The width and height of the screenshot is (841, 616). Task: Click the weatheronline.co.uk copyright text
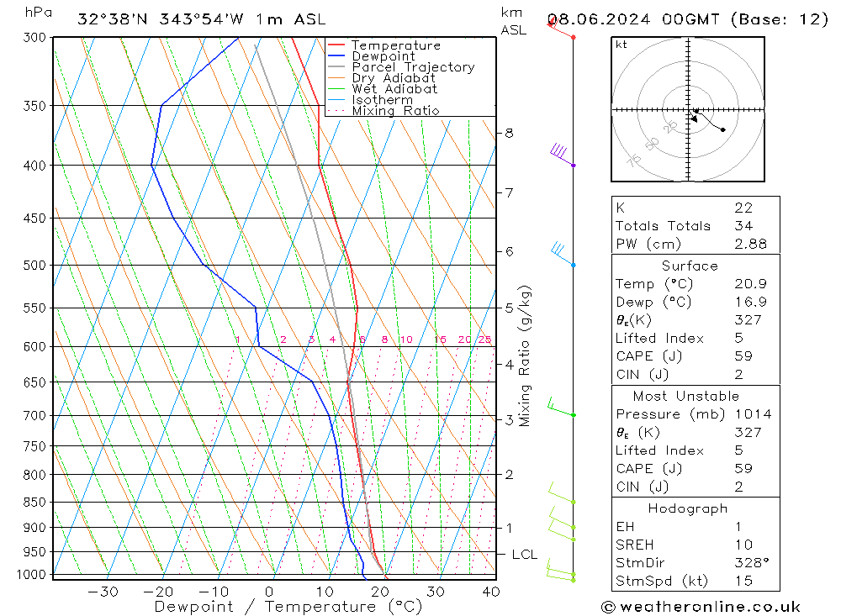[x=701, y=607]
